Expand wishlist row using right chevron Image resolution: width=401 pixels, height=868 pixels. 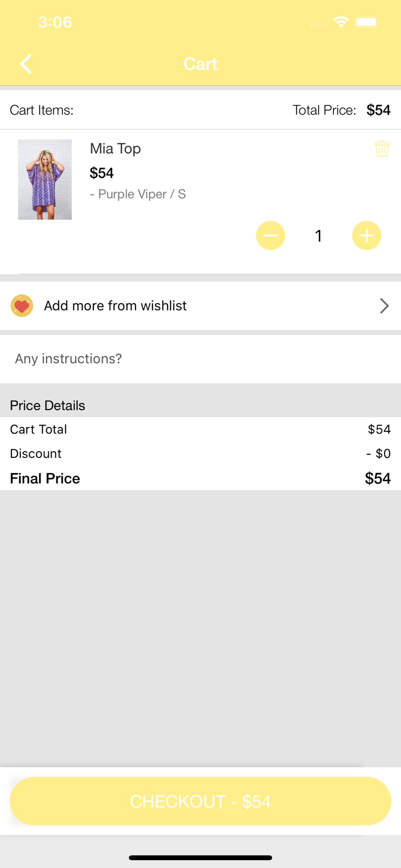[384, 306]
